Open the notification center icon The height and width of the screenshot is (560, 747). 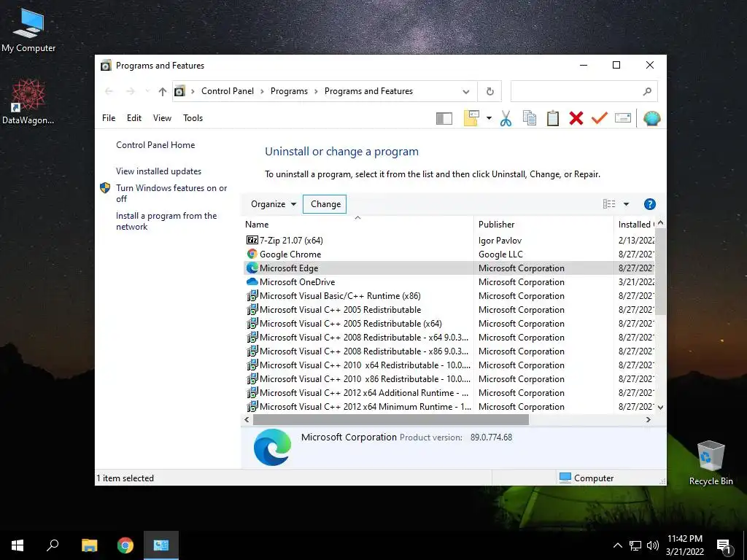pos(724,545)
